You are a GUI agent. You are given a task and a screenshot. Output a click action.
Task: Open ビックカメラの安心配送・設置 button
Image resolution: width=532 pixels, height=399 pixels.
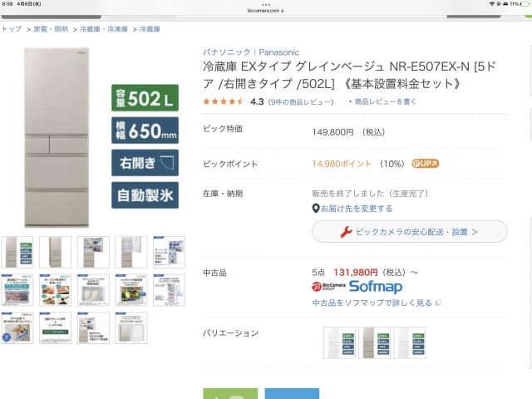pyautogui.click(x=409, y=232)
